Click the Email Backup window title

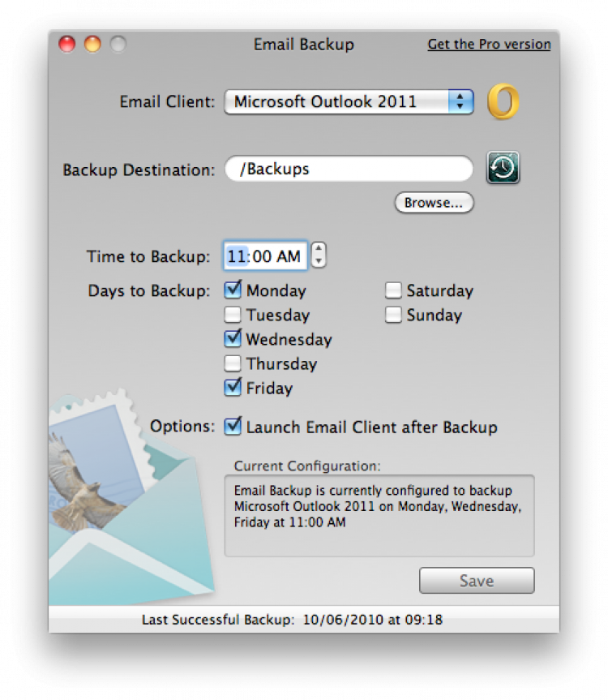coord(304,45)
